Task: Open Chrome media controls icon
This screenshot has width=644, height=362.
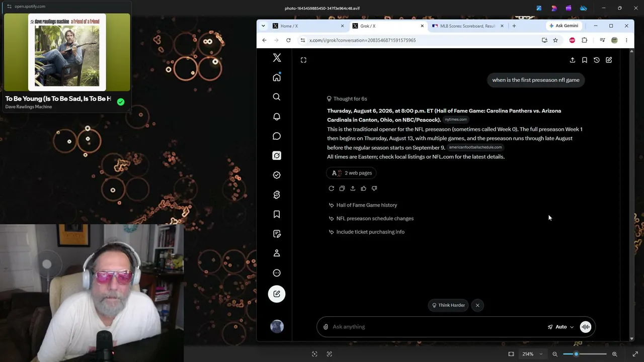Action: click(x=602, y=40)
